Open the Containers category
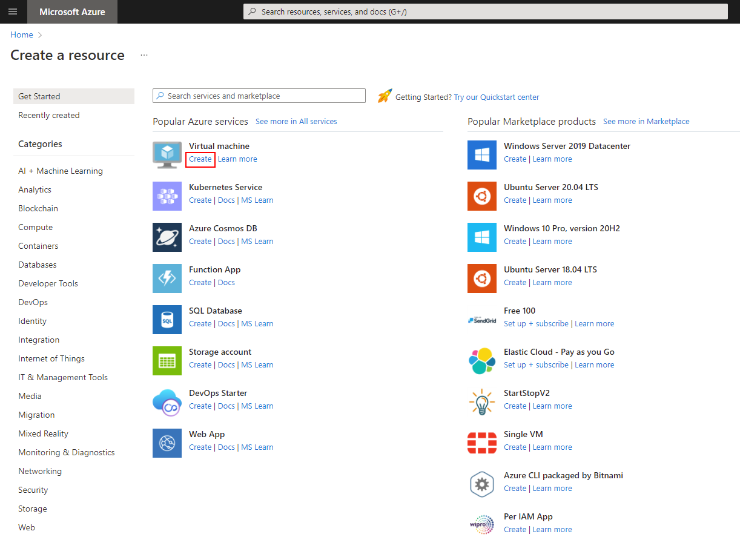This screenshot has height=560, width=740. [x=38, y=246]
